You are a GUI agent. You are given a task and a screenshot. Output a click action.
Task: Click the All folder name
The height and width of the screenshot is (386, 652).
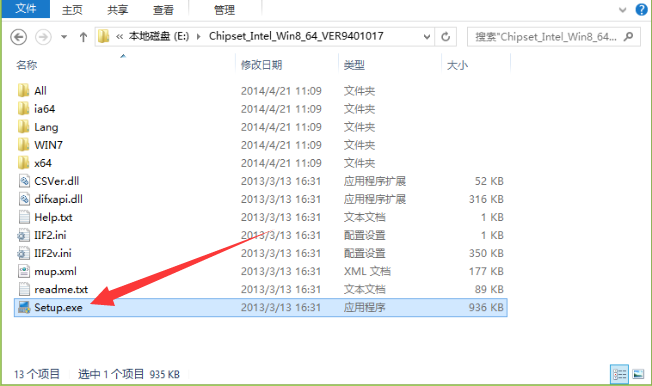tap(40, 91)
